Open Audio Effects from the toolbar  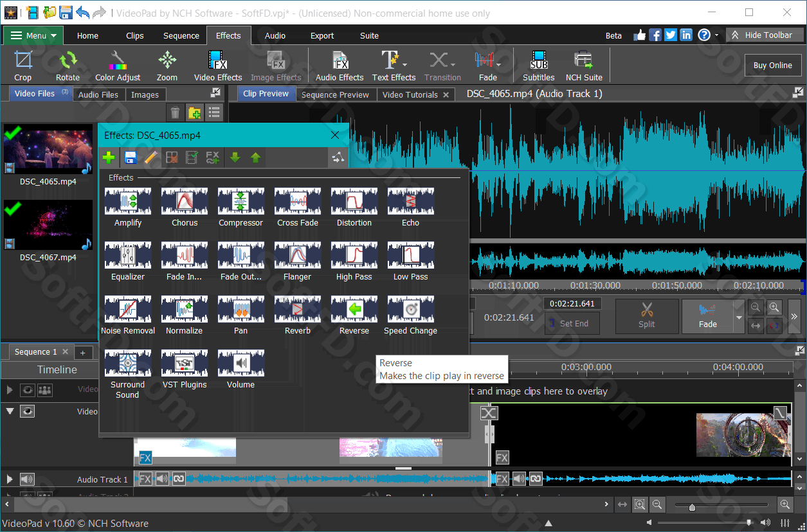point(340,66)
